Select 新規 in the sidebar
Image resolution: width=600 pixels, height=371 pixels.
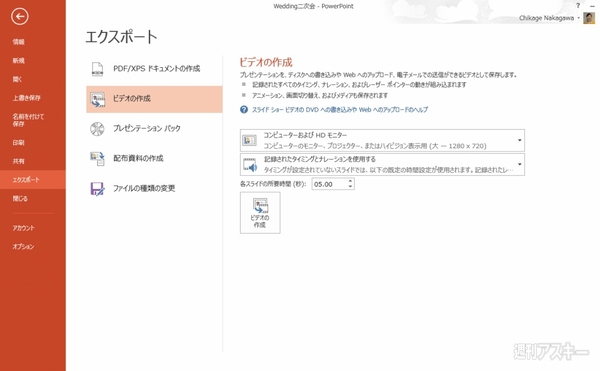(x=19, y=60)
